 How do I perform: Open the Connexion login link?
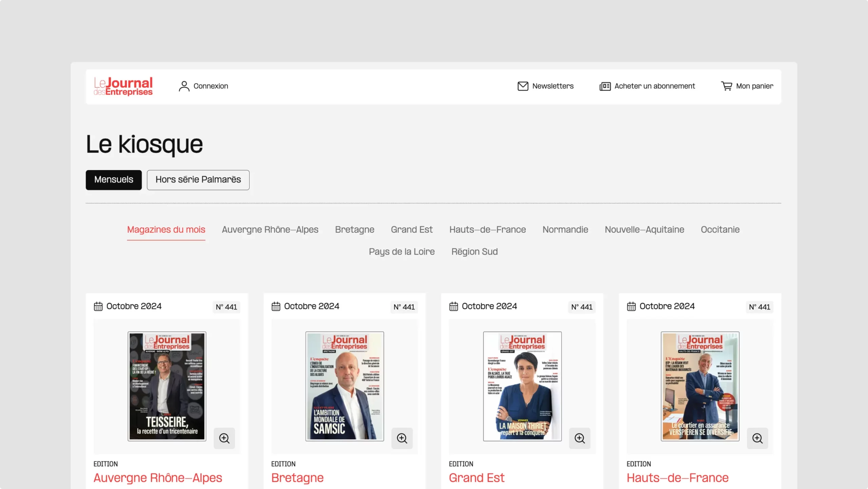211,86
